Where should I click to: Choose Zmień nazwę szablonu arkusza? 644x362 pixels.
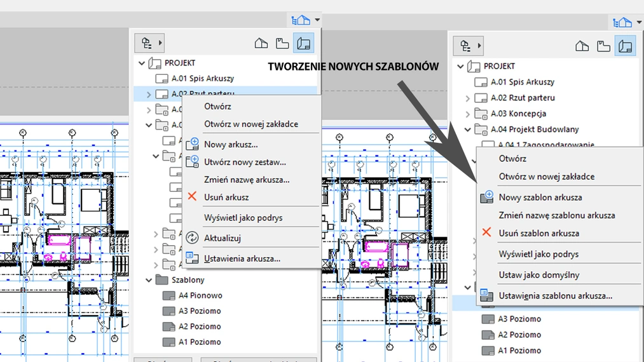point(556,215)
